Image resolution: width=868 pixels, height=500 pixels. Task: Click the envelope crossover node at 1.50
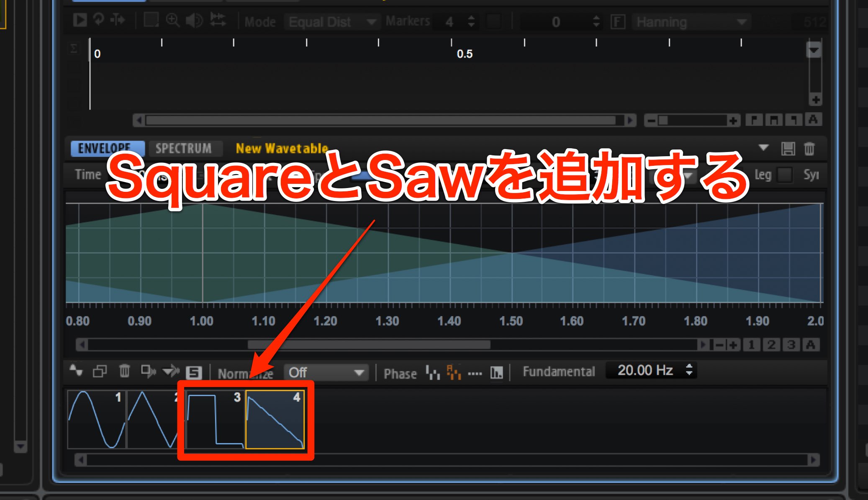tap(512, 253)
